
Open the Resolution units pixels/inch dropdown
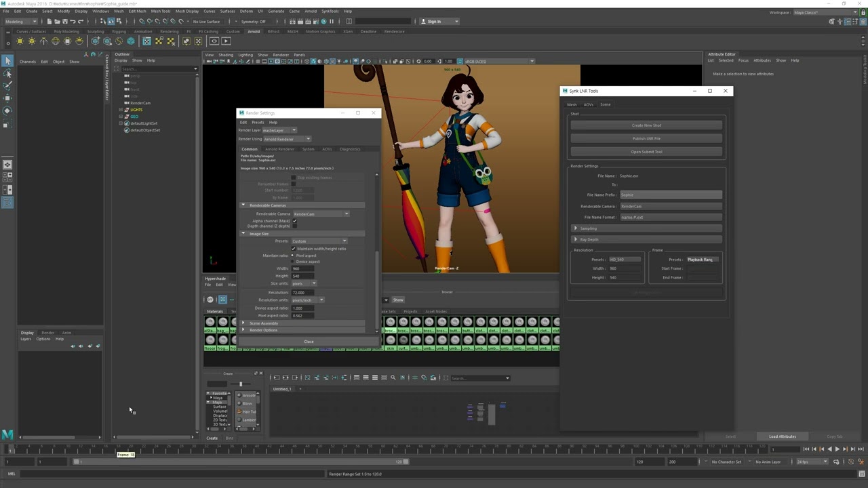307,300
